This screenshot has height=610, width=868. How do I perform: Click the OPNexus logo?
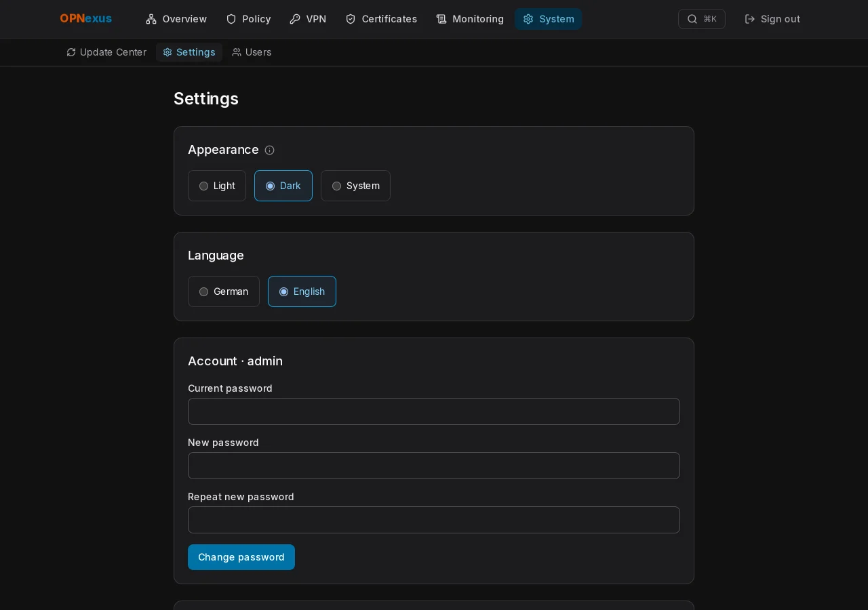[86, 19]
